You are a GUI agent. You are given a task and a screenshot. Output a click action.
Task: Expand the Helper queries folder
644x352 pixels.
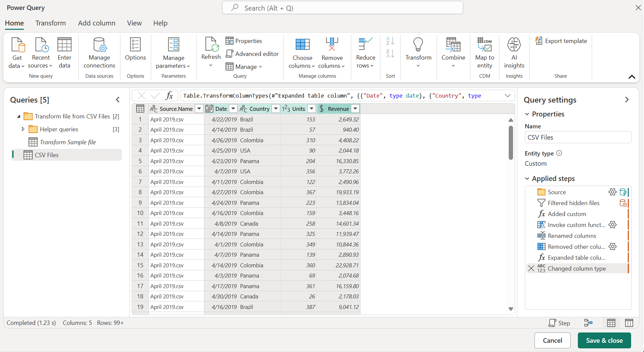click(x=23, y=129)
